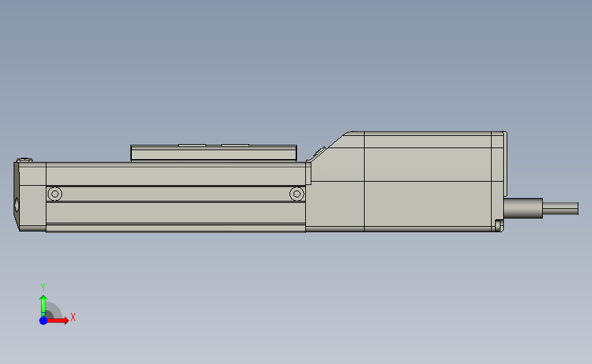
Task: Select the slider table on top of actuator
Action: [214, 153]
